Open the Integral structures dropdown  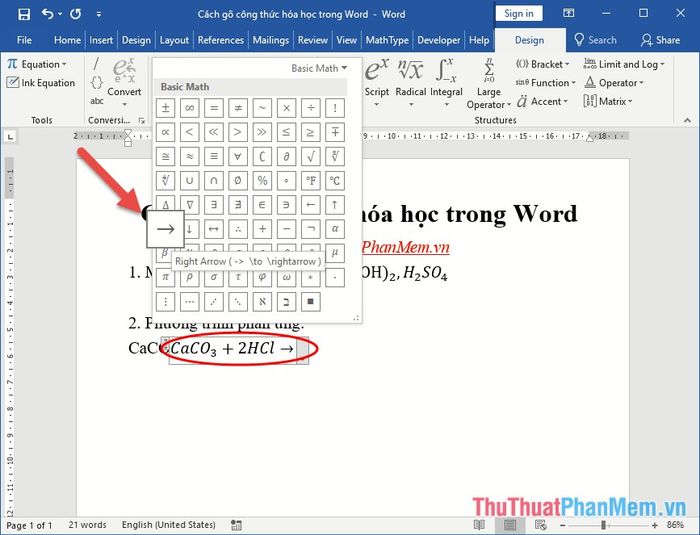[x=446, y=83]
